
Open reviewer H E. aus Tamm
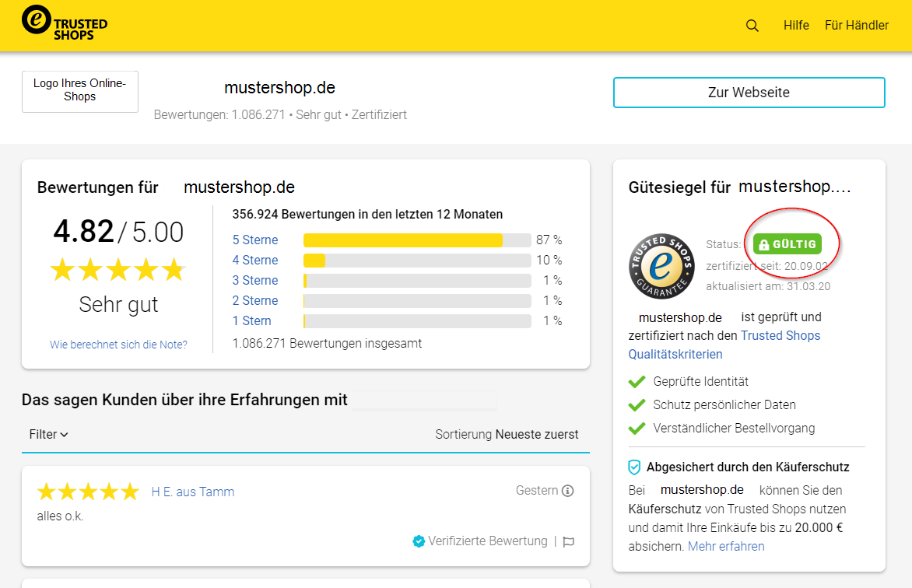192,492
